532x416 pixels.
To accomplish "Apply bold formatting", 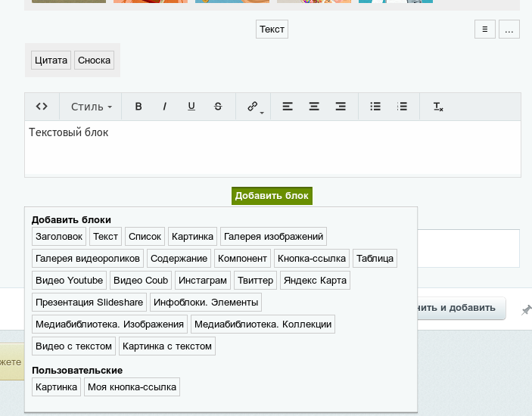I will 138,107.
